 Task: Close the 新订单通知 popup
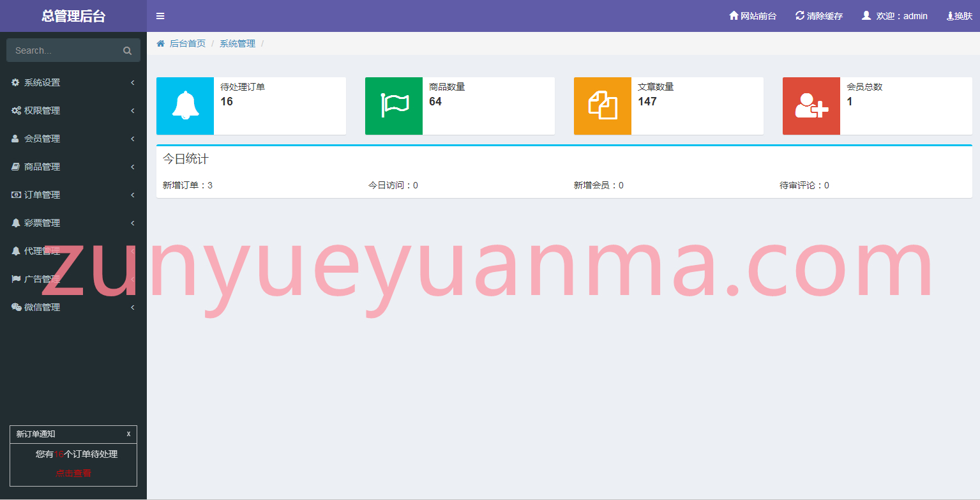[x=128, y=434]
